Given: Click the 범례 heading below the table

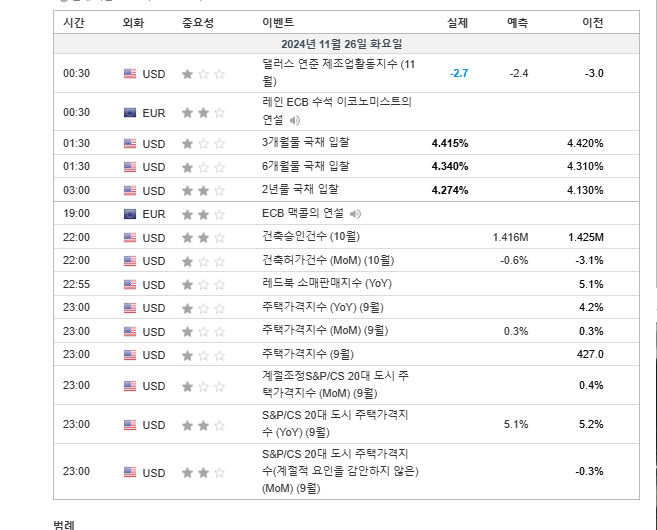Looking at the screenshot, I should tap(64, 525).
